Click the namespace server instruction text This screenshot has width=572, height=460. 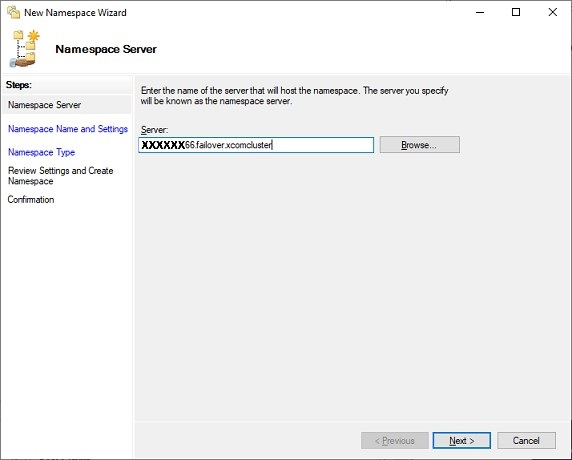pos(294,96)
